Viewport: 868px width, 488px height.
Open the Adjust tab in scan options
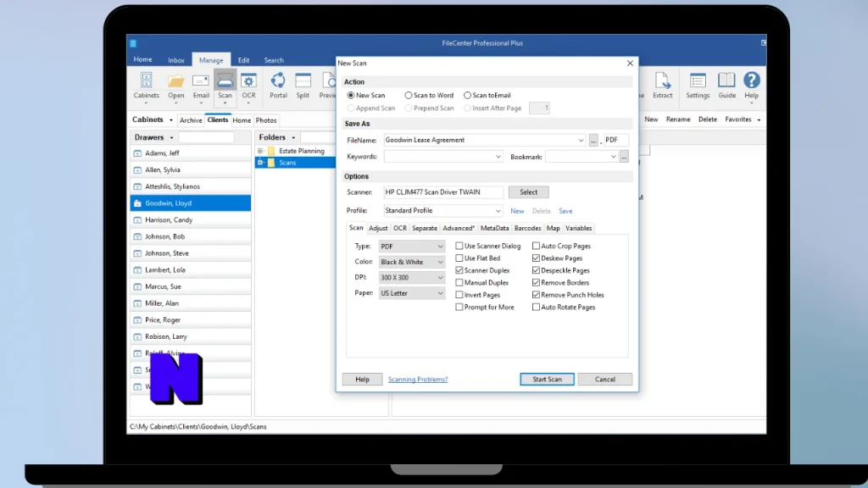[378, 228]
